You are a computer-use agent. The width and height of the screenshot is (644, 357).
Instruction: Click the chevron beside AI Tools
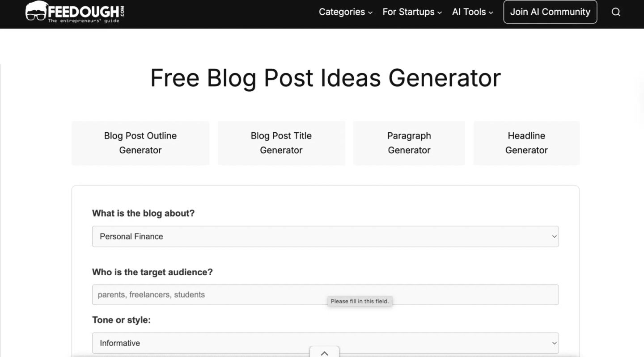point(491,13)
